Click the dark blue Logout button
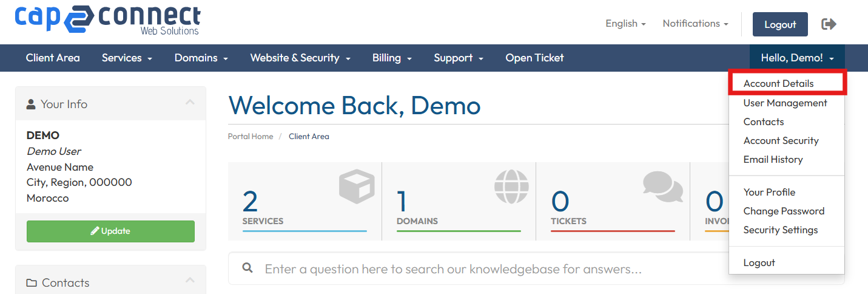868x294 pixels. point(780,24)
